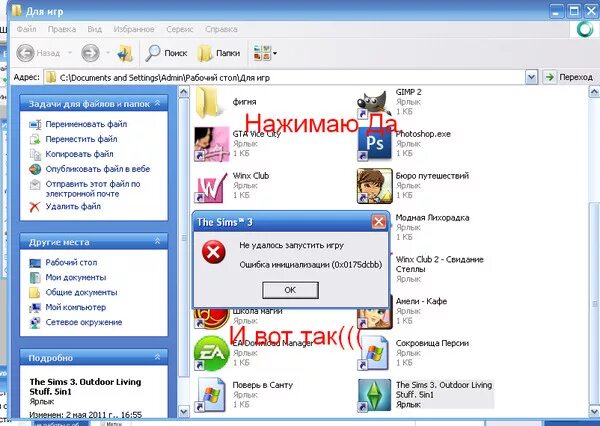Click the Опубликовать файл в вебе globe icon
This screenshot has width=600, height=426.
(x=35, y=169)
